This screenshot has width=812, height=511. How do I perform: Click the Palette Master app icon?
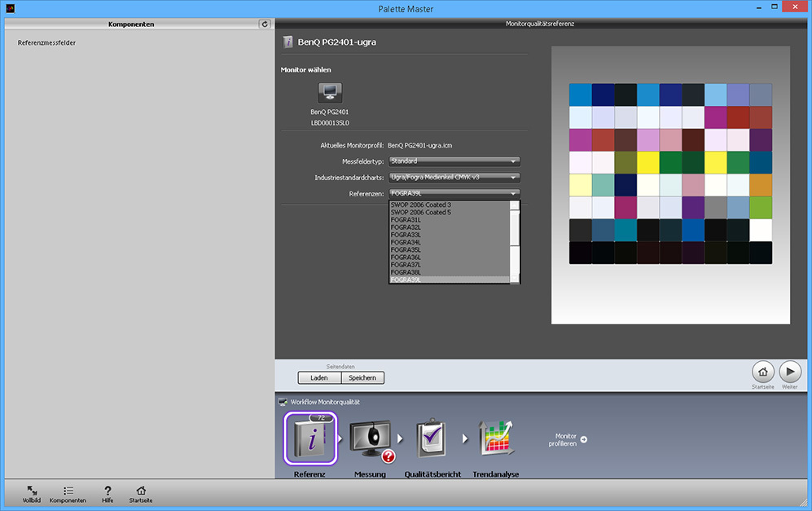point(10,8)
